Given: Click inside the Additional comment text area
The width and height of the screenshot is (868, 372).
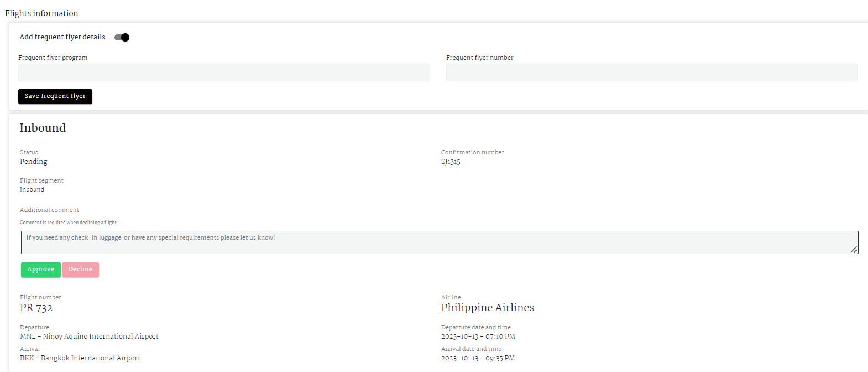Looking at the screenshot, I should pyautogui.click(x=439, y=242).
